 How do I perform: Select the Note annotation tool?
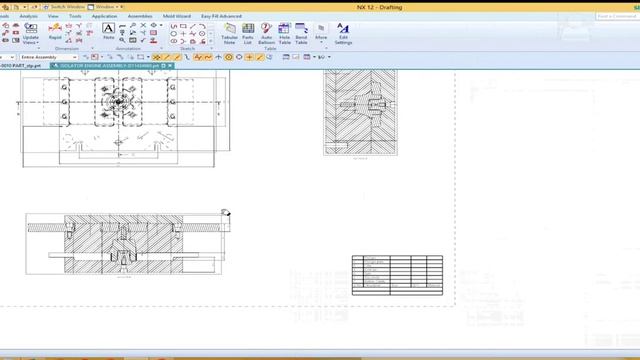tap(108, 31)
